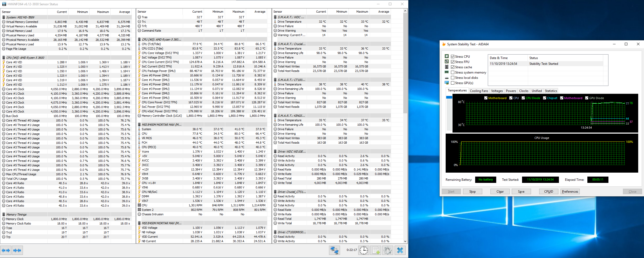Screen dimensions: 644x258
Task: Click the icon beside Page File Usage
Action: coord(4,49)
